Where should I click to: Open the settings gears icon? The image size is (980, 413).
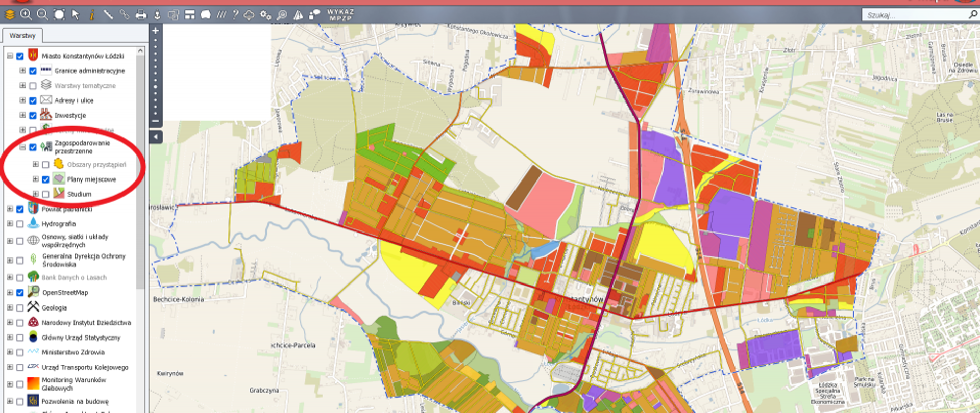[x=265, y=15]
